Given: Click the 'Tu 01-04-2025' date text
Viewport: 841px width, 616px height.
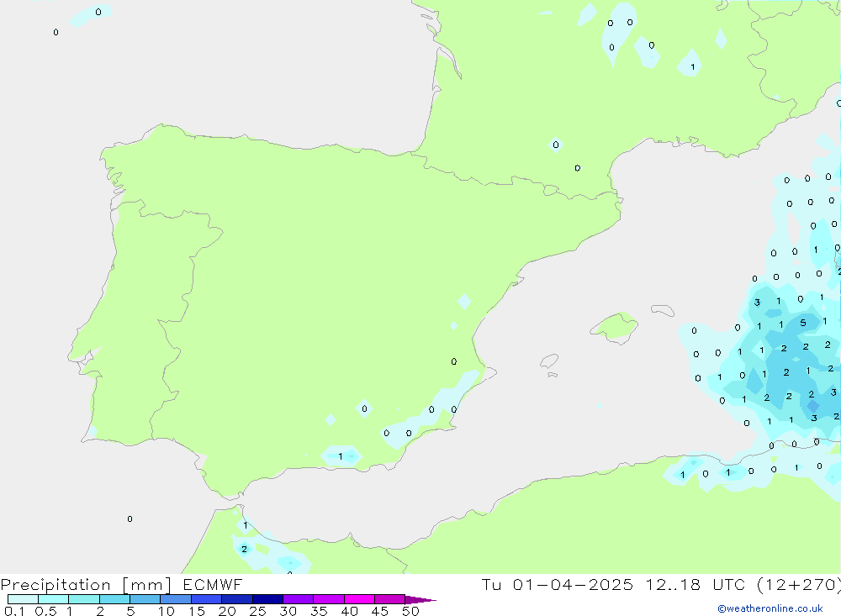Looking at the screenshot, I should [x=557, y=584].
